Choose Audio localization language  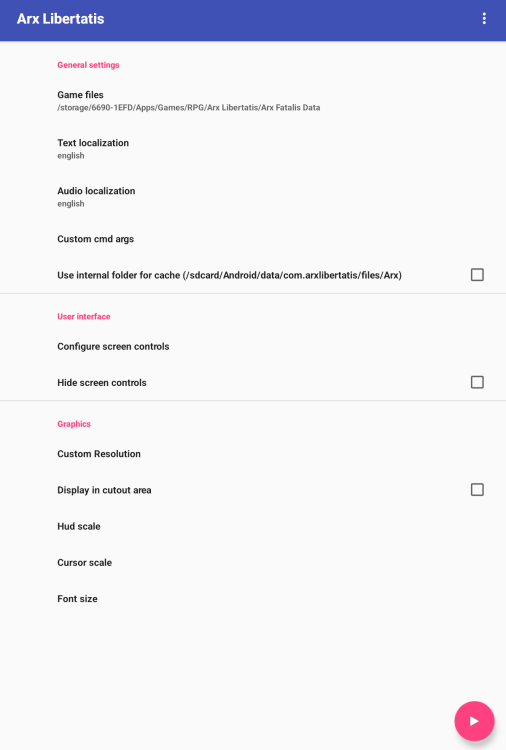coord(253,197)
